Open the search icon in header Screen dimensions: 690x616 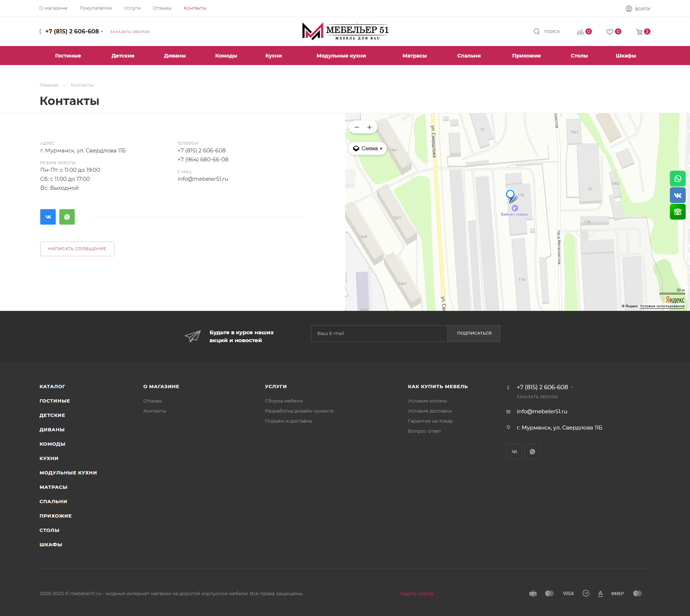[537, 32]
